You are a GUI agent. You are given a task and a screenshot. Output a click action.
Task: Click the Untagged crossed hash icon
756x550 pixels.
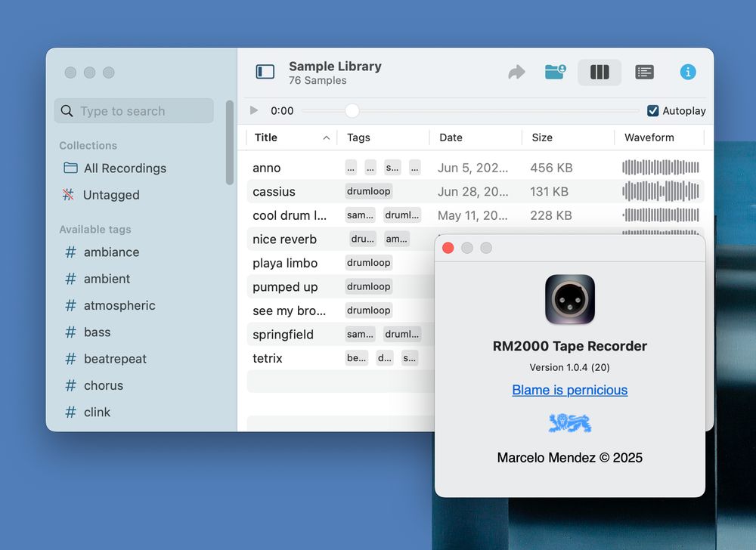tap(69, 194)
